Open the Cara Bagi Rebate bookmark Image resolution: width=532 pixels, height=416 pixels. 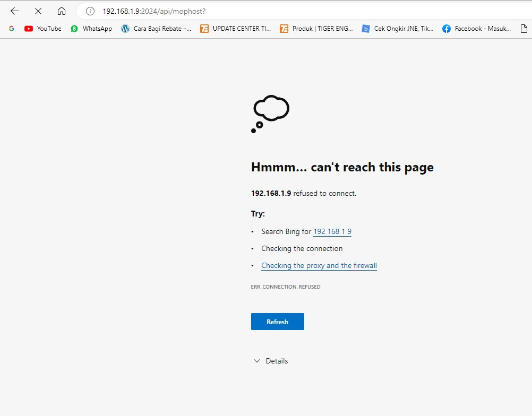156,29
